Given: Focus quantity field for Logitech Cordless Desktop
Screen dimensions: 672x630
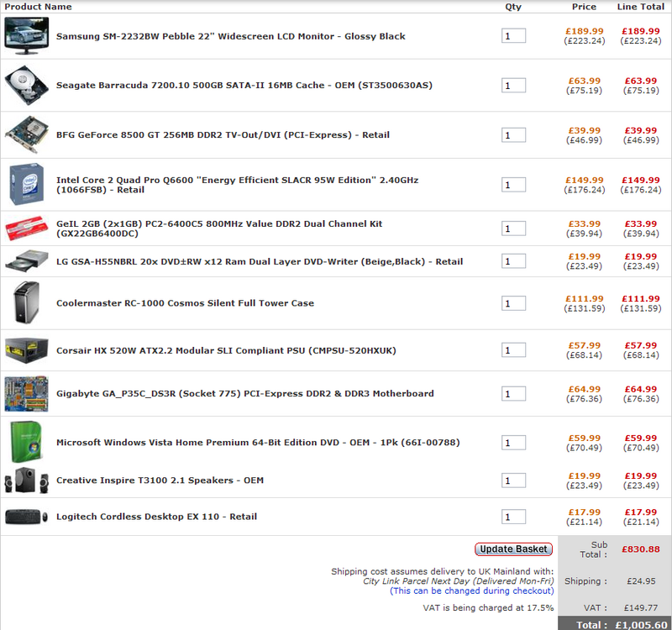Looking at the screenshot, I should (x=513, y=517).
